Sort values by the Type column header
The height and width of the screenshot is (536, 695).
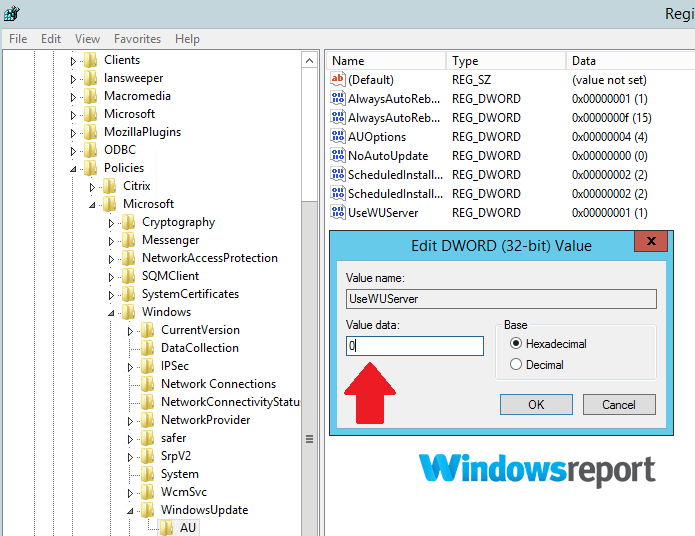coord(506,61)
